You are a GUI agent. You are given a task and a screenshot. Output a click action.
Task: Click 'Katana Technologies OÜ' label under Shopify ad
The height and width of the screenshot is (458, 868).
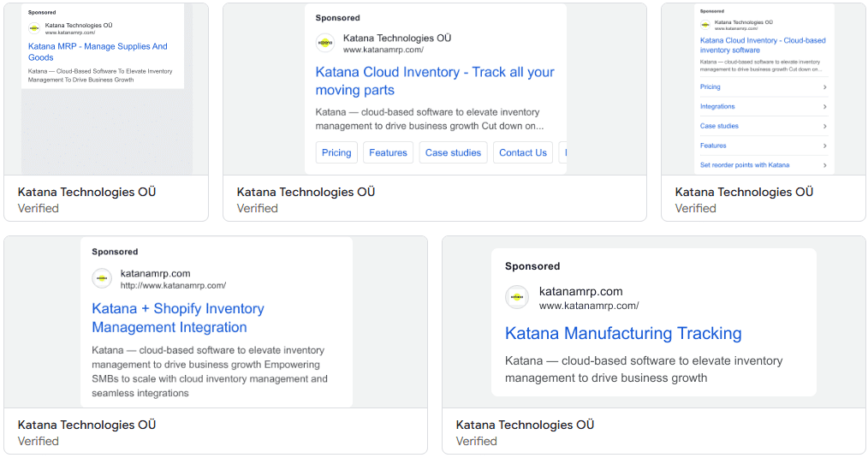click(87, 425)
